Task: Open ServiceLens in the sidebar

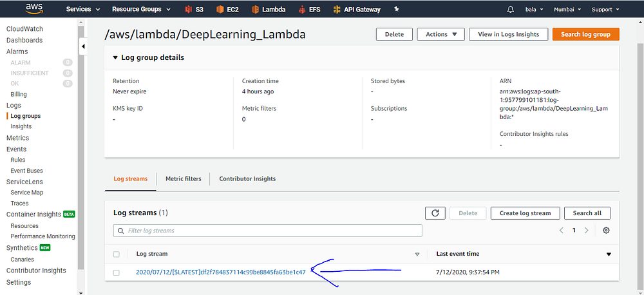Action: click(24, 182)
